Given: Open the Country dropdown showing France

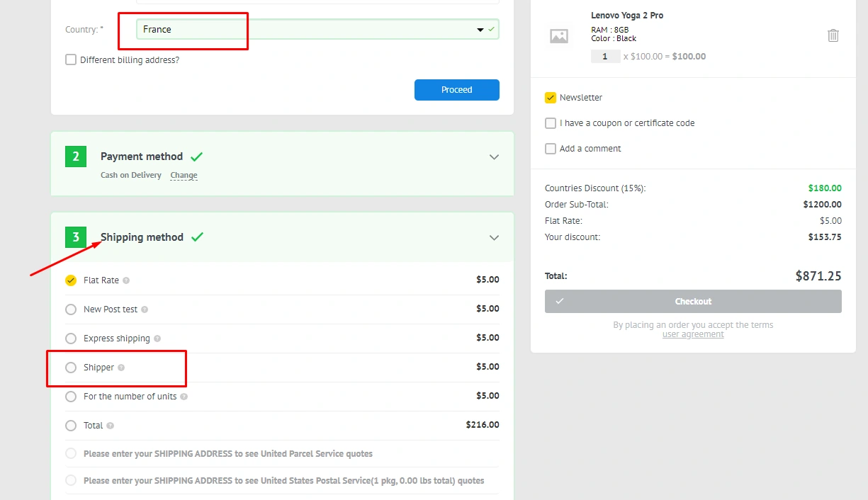Looking at the screenshot, I should [x=317, y=30].
